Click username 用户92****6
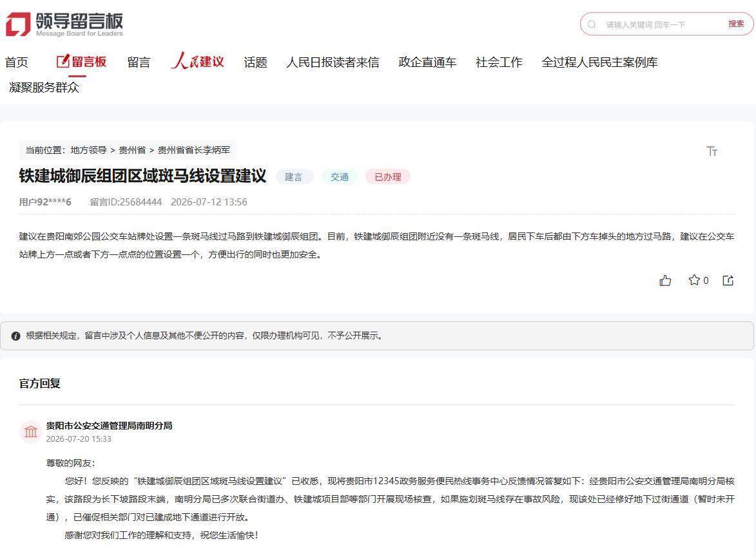This screenshot has width=756, height=557. [45, 202]
